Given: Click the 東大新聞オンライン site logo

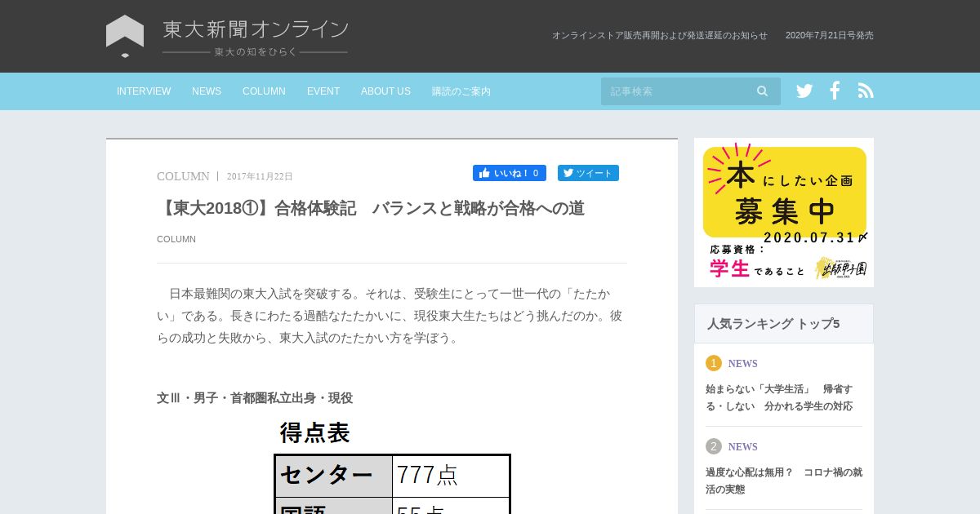Looking at the screenshot, I should (228, 37).
